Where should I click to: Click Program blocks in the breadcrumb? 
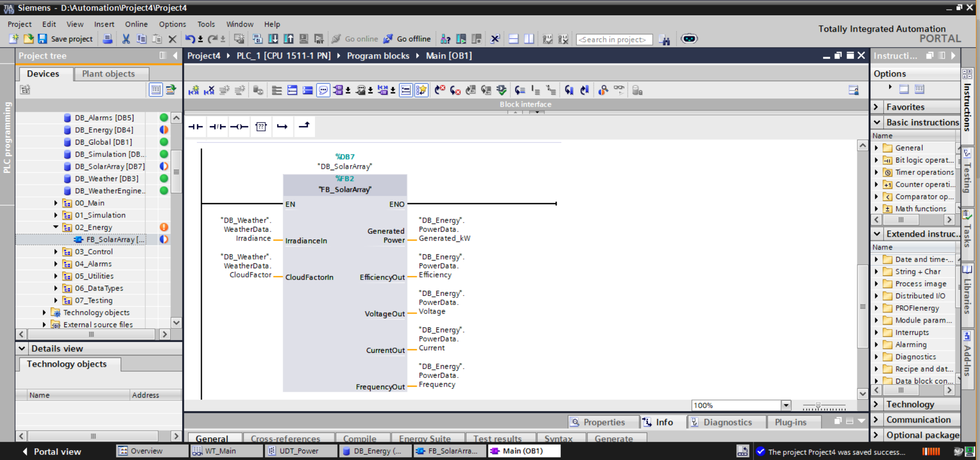pyautogui.click(x=378, y=55)
